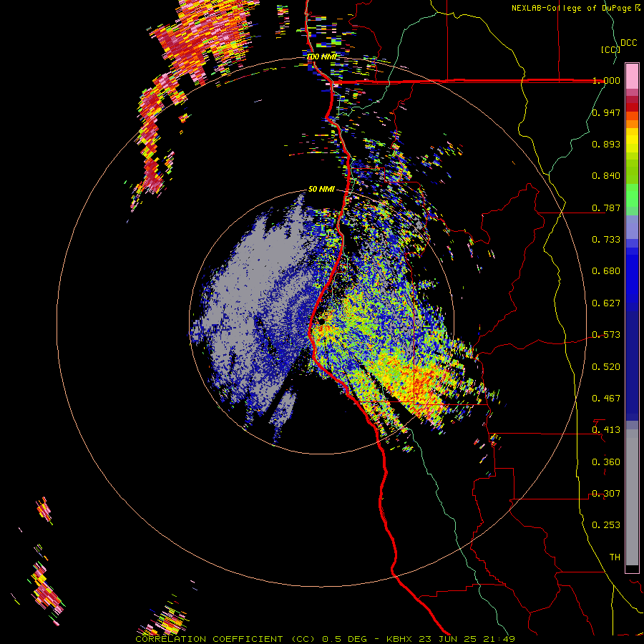Click the 100 NMI range ring label

click(321, 57)
